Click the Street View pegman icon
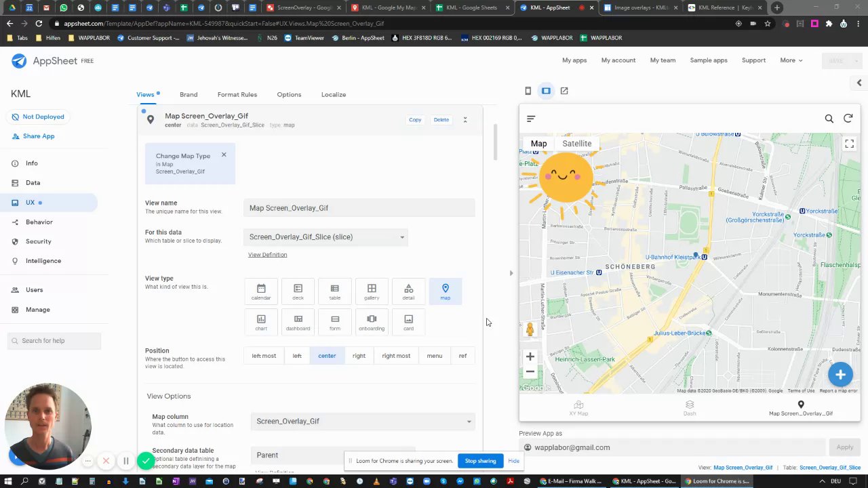The height and width of the screenshot is (488, 868). tap(530, 329)
